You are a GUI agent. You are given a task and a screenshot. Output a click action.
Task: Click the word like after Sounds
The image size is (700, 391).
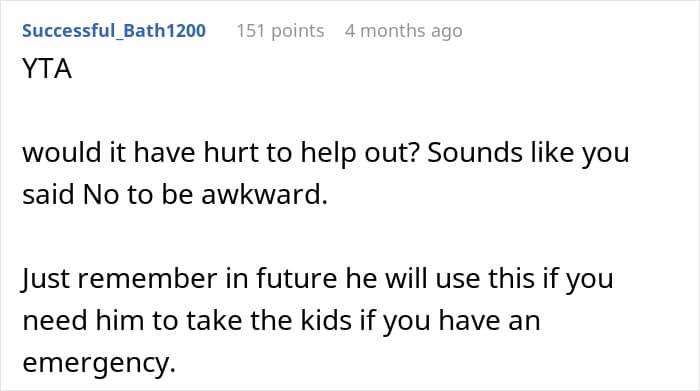tap(552, 153)
